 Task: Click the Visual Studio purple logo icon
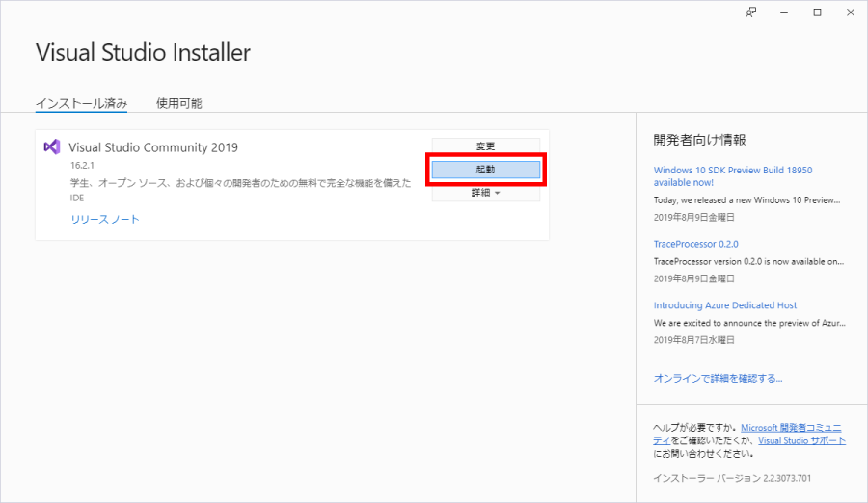tap(52, 147)
